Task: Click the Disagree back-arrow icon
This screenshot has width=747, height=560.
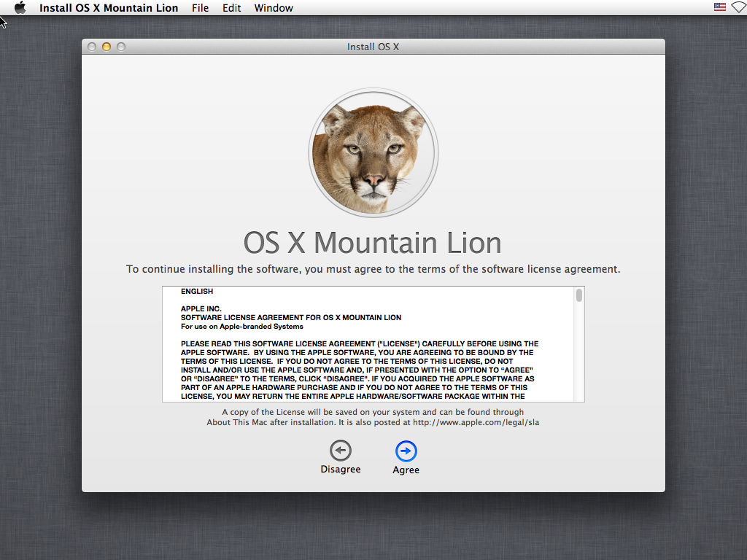Action: click(340, 451)
